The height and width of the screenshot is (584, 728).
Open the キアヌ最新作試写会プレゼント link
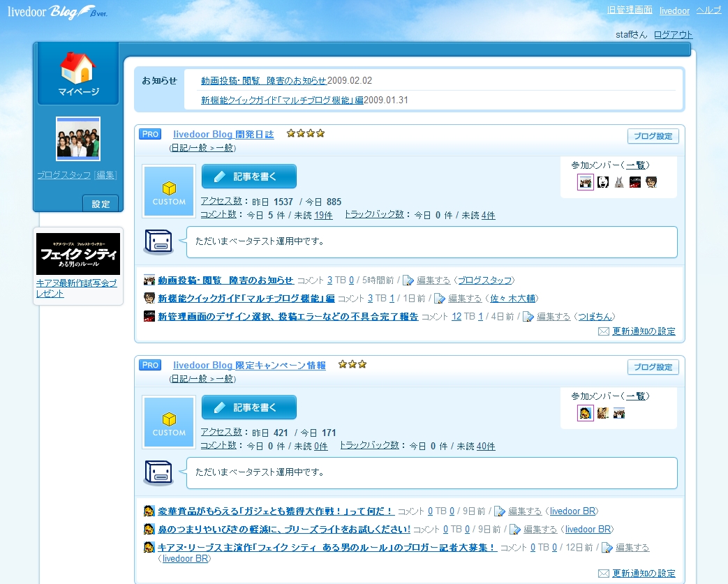coord(77,288)
